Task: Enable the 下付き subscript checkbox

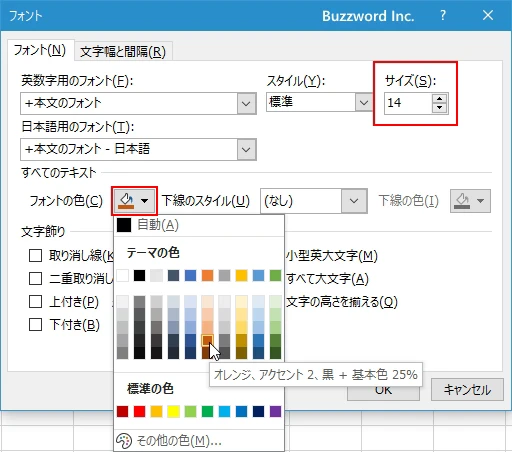Action: (35, 325)
